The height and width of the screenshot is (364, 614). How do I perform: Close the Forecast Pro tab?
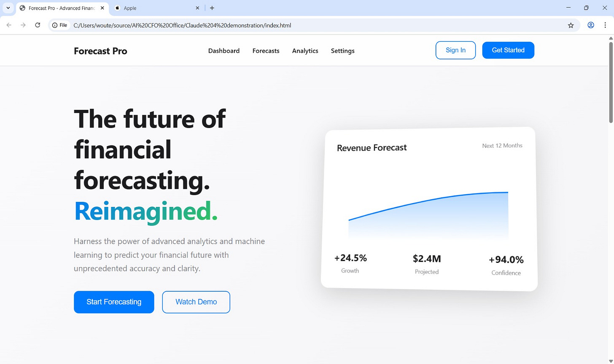coord(102,8)
